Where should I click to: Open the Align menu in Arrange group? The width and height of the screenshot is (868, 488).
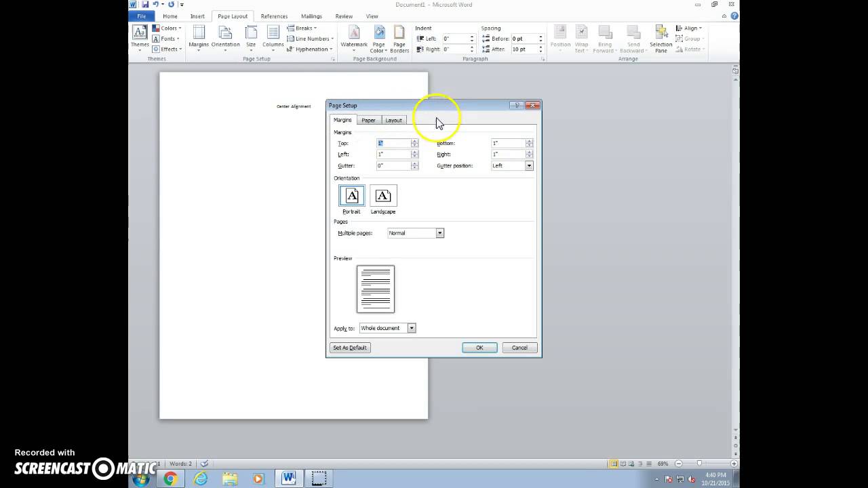pos(689,28)
